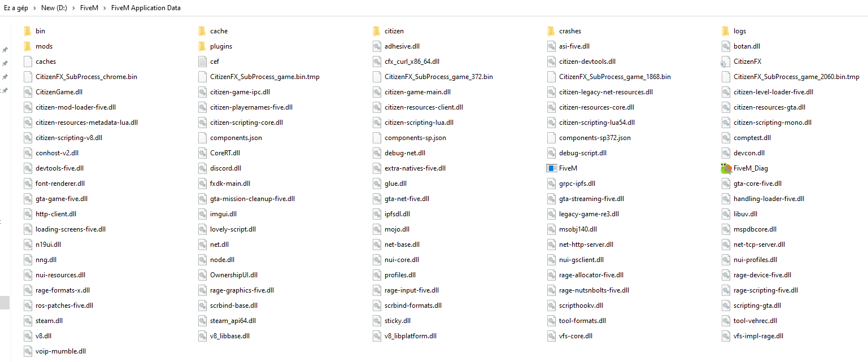Open the plugins folder icon
Image resolution: width=868 pixels, height=362 pixels.
pyautogui.click(x=202, y=46)
